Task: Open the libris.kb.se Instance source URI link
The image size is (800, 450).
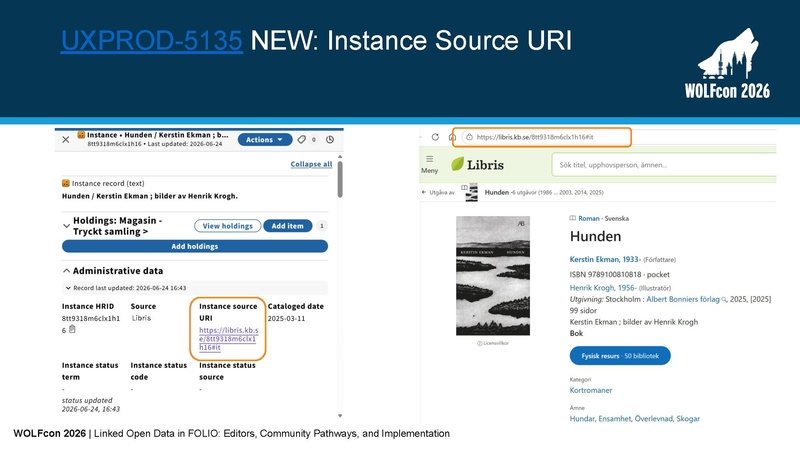Action: pyautogui.click(x=229, y=339)
